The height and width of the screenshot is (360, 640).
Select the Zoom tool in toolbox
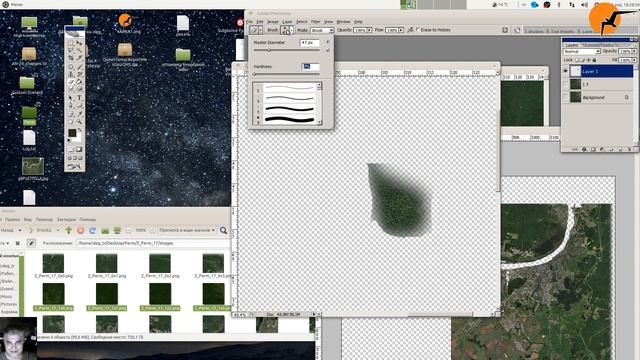80,122
